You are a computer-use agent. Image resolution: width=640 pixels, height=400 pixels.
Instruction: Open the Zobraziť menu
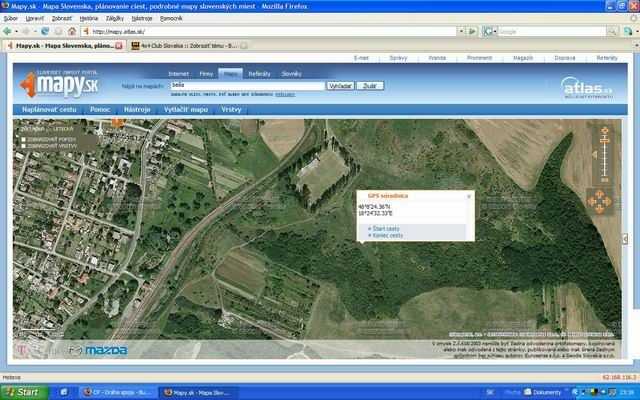pos(62,18)
